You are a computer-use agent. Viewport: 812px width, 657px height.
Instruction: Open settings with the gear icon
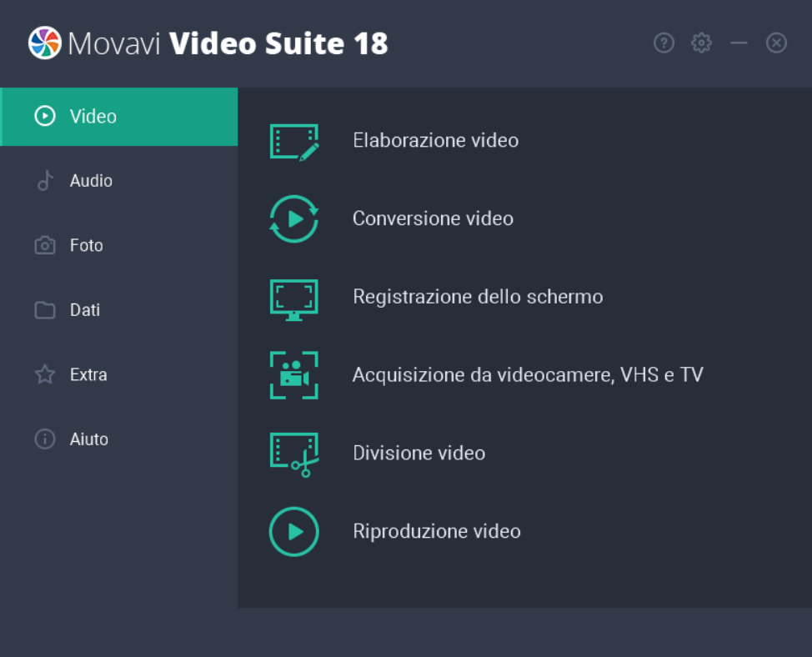point(702,43)
